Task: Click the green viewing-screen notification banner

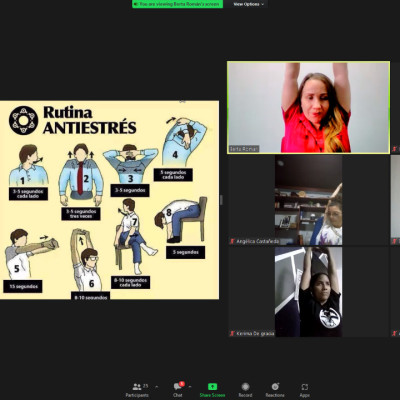Action: pyautogui.click(x=177, y=4)
